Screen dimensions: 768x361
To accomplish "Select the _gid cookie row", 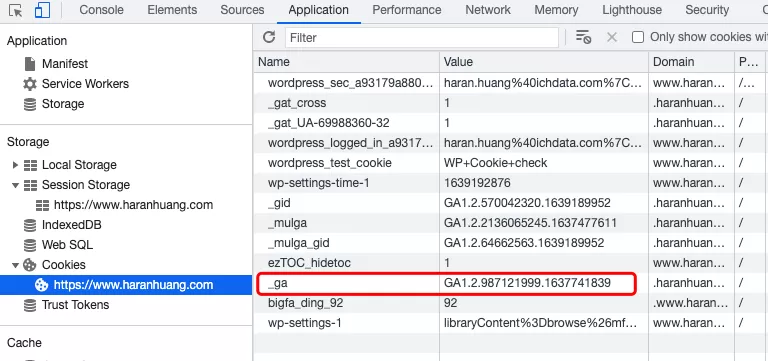I will coord(510,203).
